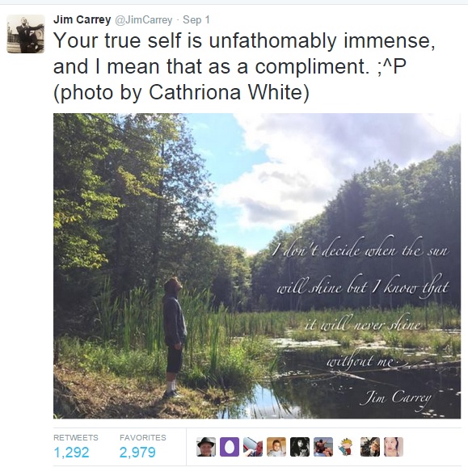Expand the forest pond photo
The width and height of the screenshot is (468, 476).
pyautogui.click(x=257, y=266)
